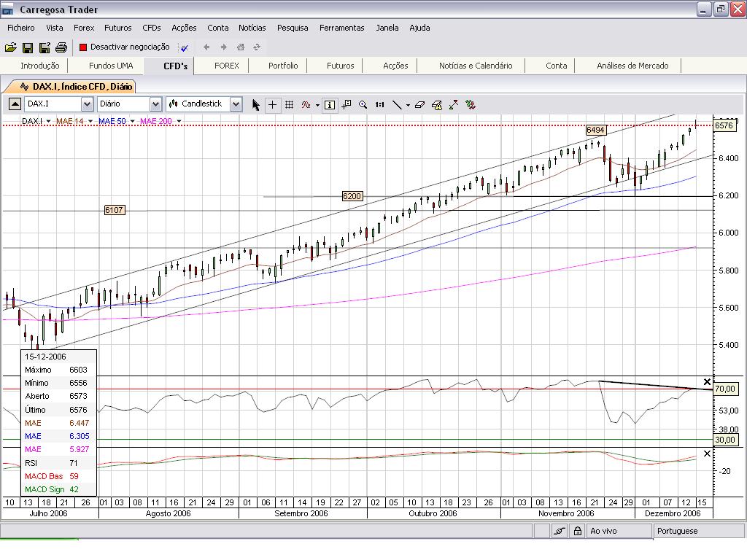This screenshot has height=560, width=747.
Task: Open the Futuros menu
Action: pyautogui.click(x=117, y=28)
